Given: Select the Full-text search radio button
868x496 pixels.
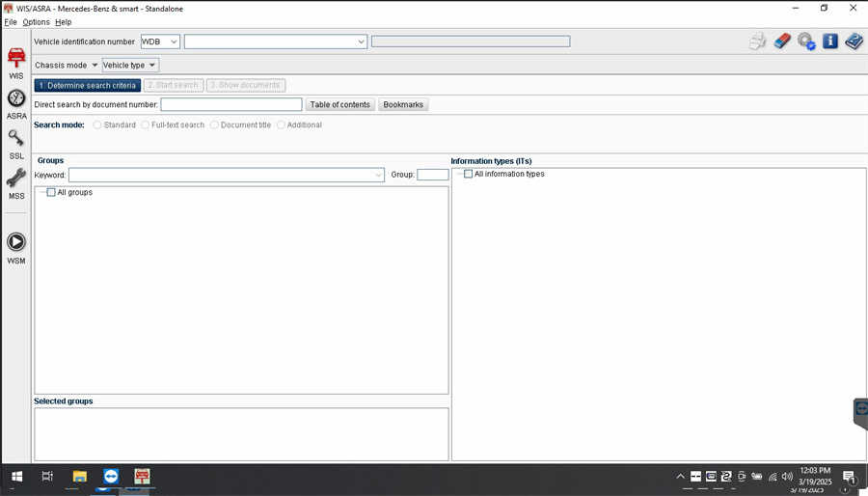Looking at the screenshot, I should pos(146,124).
